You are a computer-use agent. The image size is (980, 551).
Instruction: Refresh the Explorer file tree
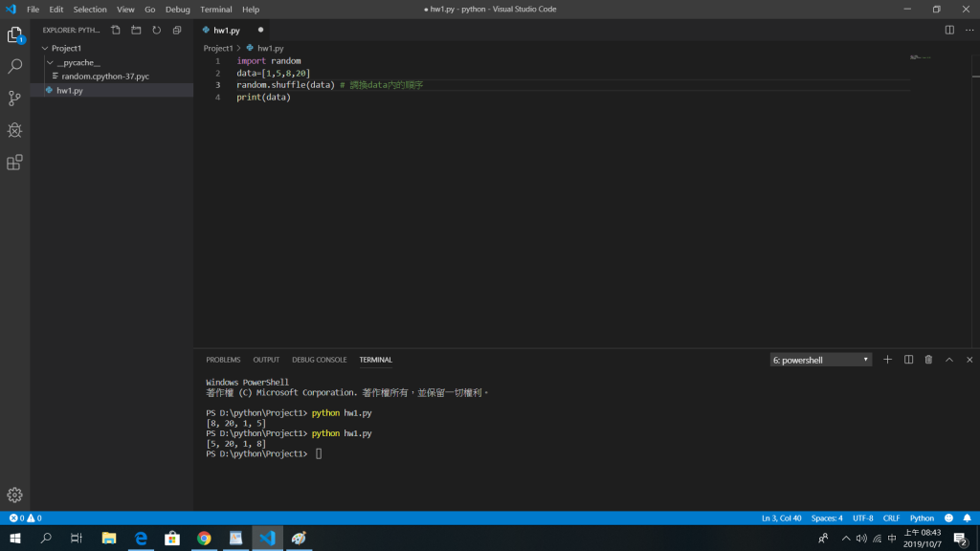click(x=157, y=30)
